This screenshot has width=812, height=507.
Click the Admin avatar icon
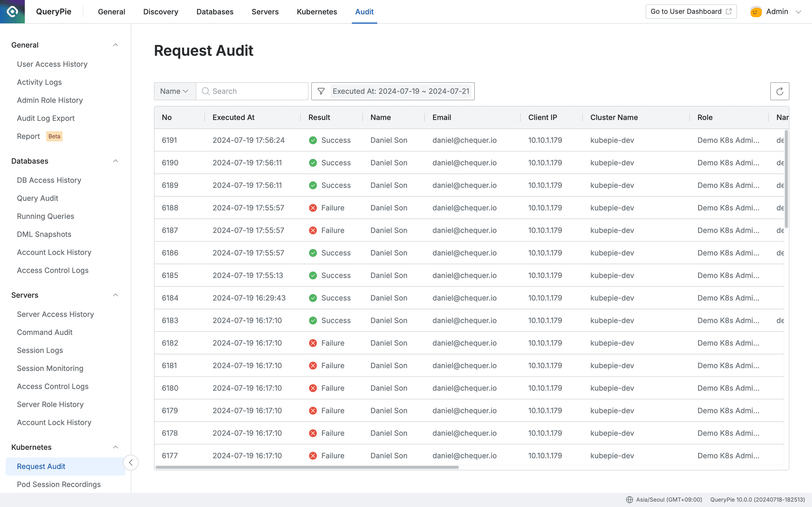pos(756,12)
